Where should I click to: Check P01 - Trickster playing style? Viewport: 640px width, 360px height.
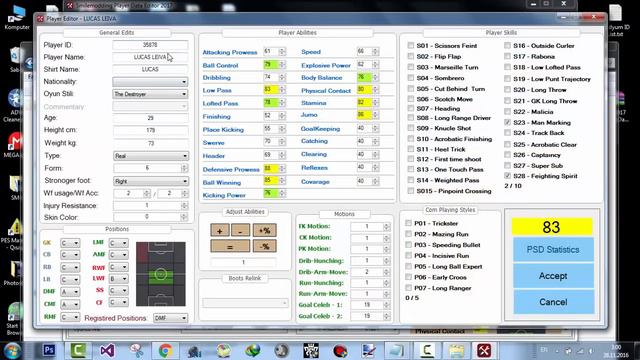tap(408, 223)
